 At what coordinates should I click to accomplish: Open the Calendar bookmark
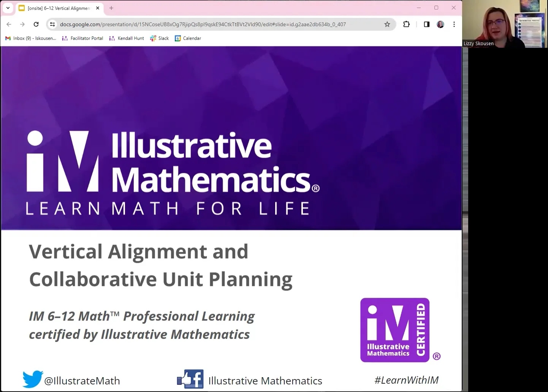(188, 38)
